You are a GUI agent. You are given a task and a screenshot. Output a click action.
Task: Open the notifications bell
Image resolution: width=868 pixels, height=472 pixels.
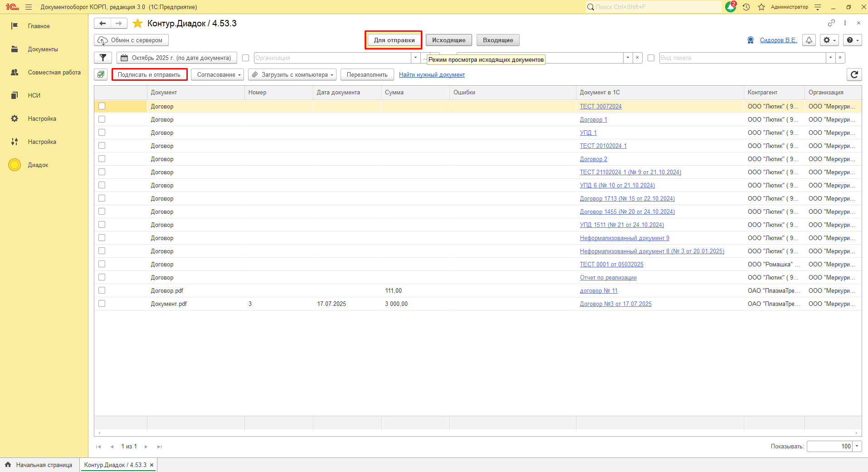coord(809,40)
